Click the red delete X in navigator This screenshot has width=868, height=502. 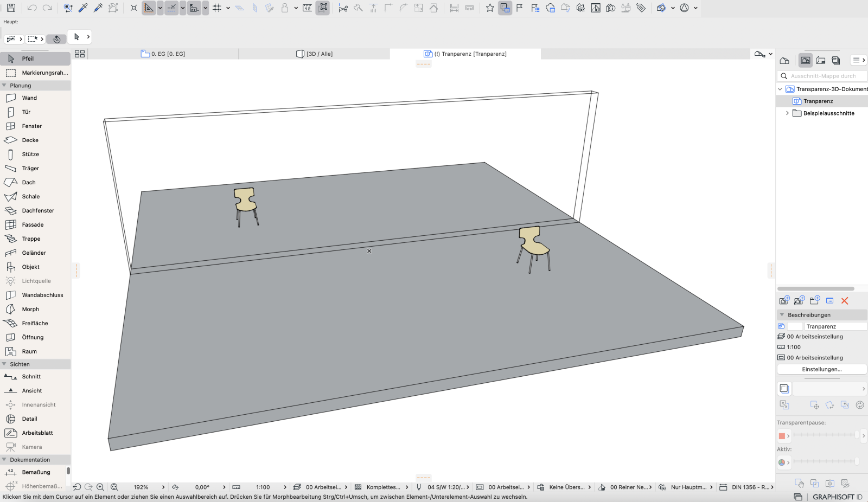(x=845, y=301)
